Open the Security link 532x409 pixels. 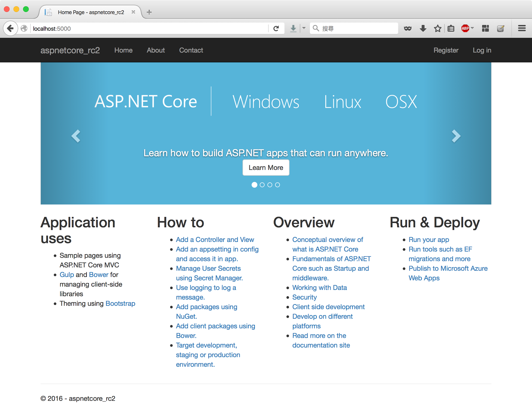click(305, 297)
